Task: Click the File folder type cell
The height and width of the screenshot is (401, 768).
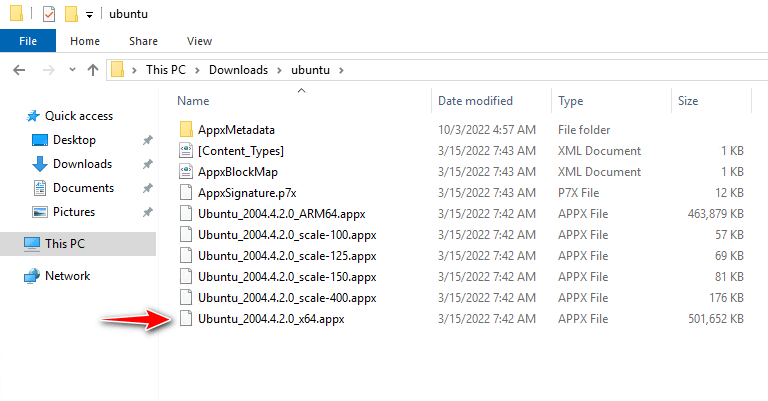Action: (x=584, y=130)
